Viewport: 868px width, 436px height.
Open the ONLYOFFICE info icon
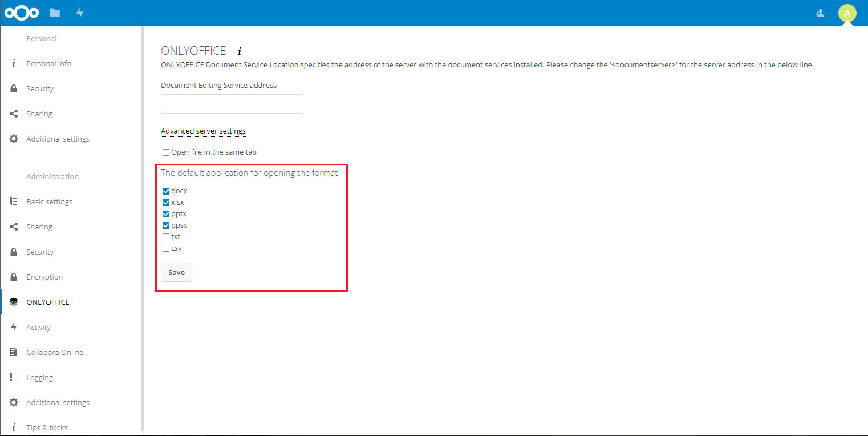pyautogui.click(x=239, y=50)
